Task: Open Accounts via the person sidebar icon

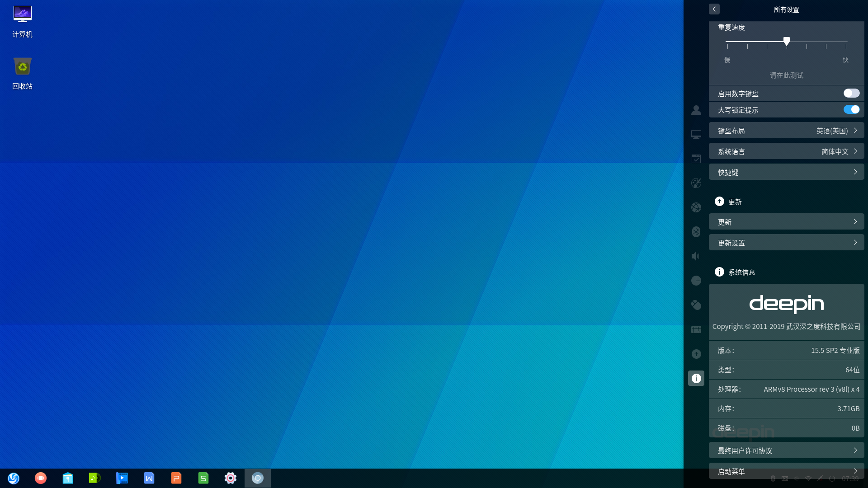Action: pos(696,110)
